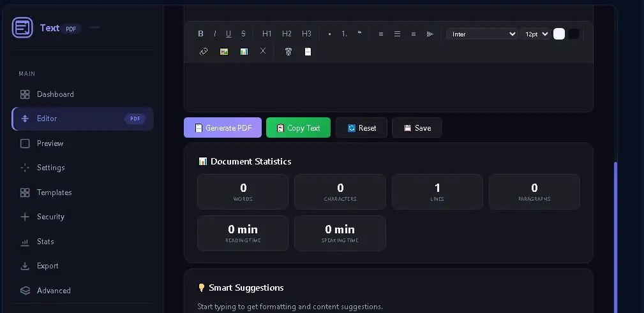
Task: Select the Editor sidebar item
Action: (82, 119)
